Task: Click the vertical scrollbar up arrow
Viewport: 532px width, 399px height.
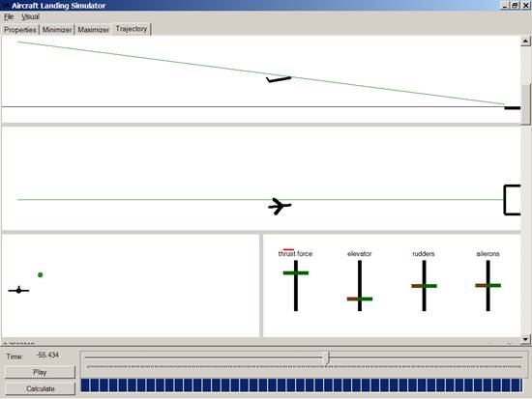Action: (525, 41)
